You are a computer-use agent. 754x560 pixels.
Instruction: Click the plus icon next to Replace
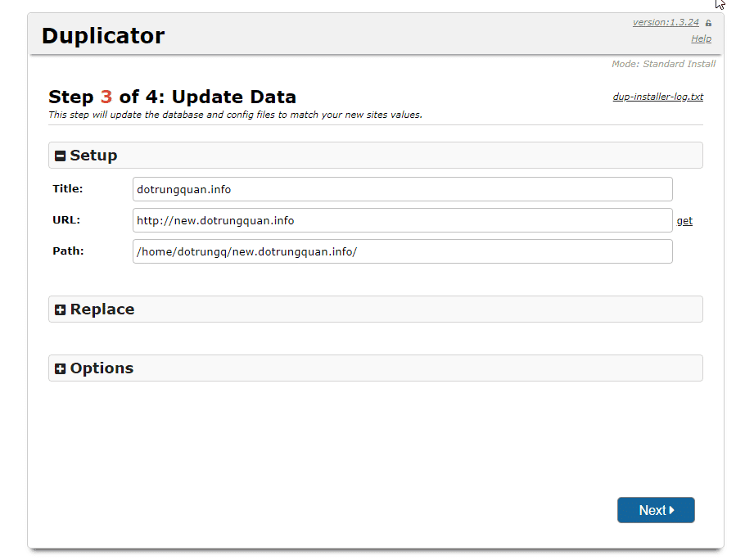point(60,309)
